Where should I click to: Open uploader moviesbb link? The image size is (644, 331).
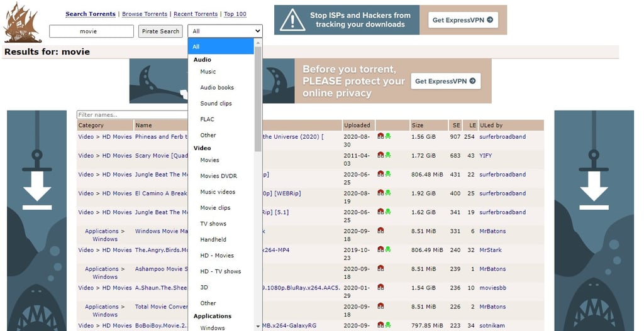(492, 288)
